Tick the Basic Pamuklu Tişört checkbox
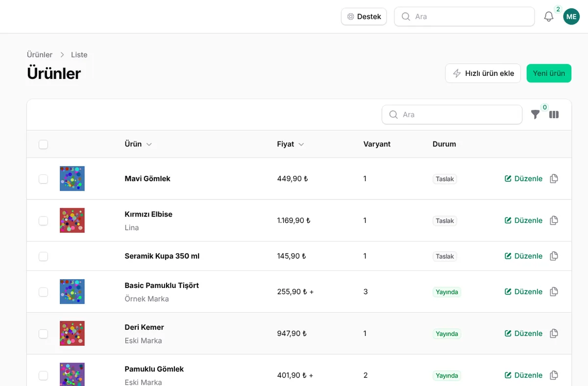 (43, 292)
